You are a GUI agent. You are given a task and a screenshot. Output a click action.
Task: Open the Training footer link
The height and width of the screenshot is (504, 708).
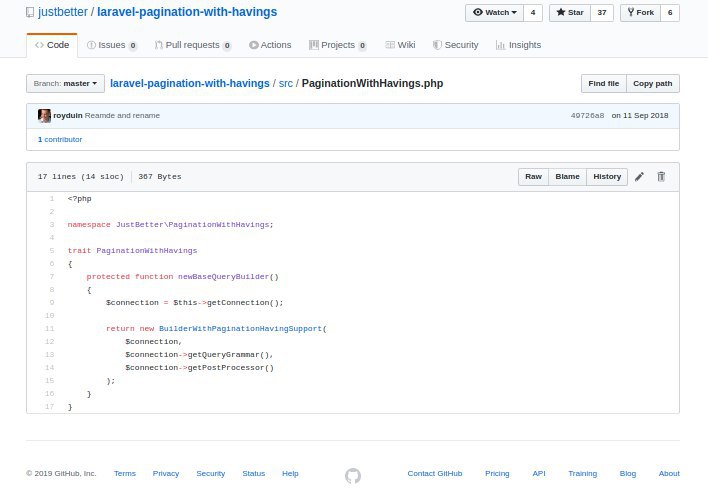click(x=582, y=473)
